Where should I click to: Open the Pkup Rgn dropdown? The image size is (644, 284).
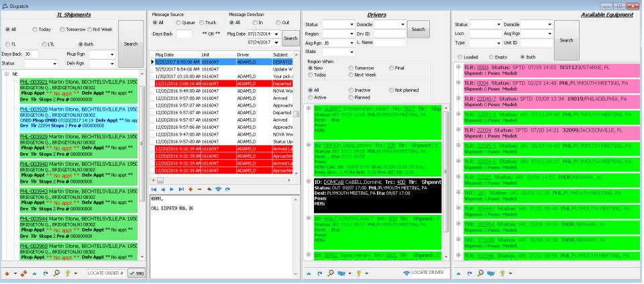pyautogui.click(x=113, y=54)
